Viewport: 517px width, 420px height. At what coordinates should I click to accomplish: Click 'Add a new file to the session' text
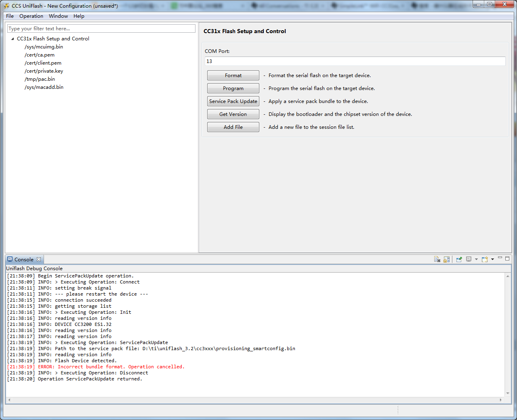pos(311,127)
